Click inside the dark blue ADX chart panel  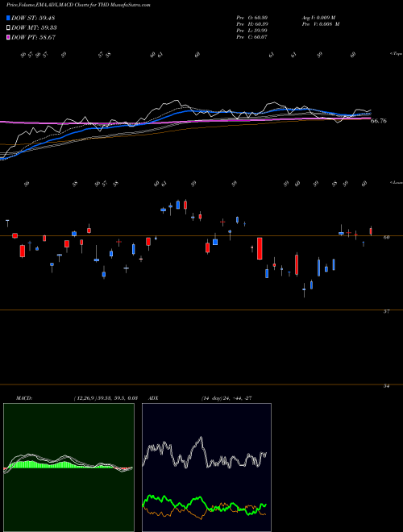tap(206, 468)
